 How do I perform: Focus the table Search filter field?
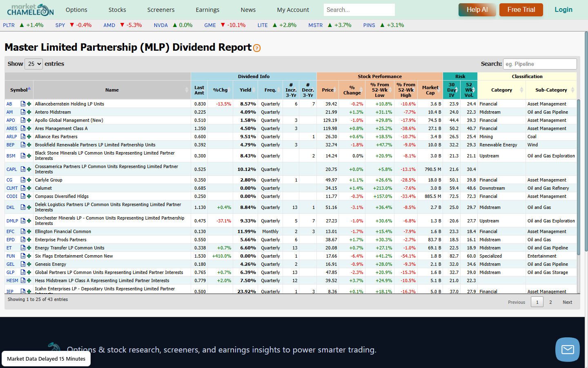click(x=540, y=64)
